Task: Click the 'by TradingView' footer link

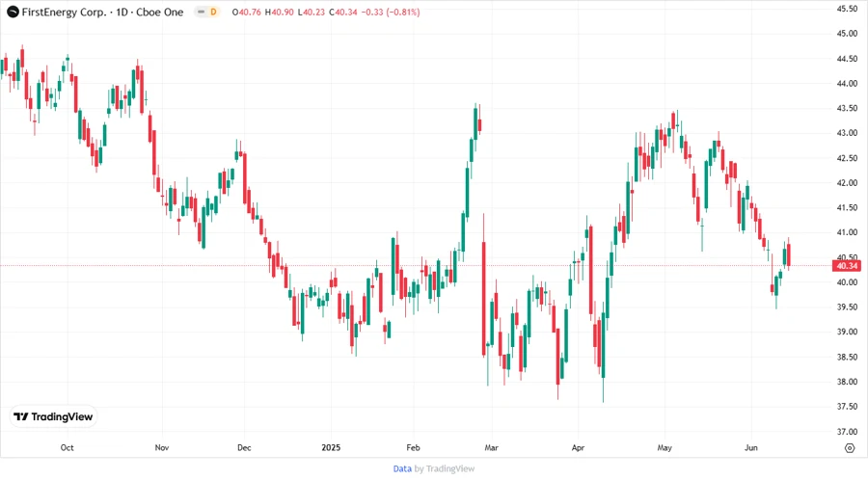Action: coord(445,468)
